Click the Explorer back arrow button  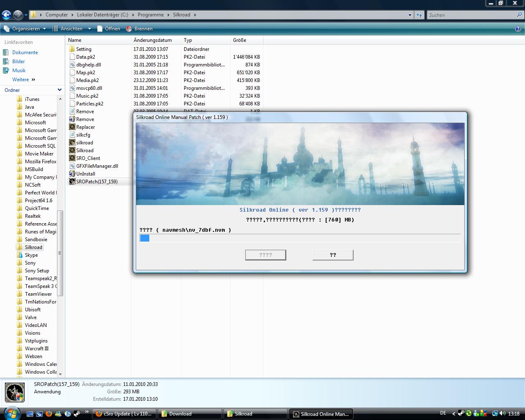(6, 15)
